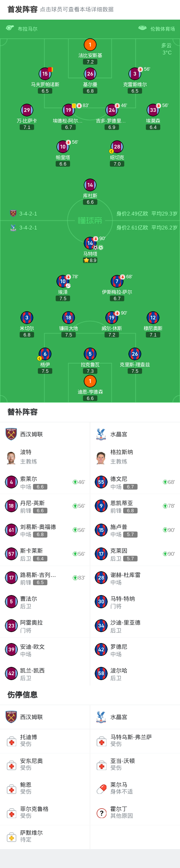Open 库杜斯 number 14 player icon
Screen dimensions: 180x868
coord(90,185)
